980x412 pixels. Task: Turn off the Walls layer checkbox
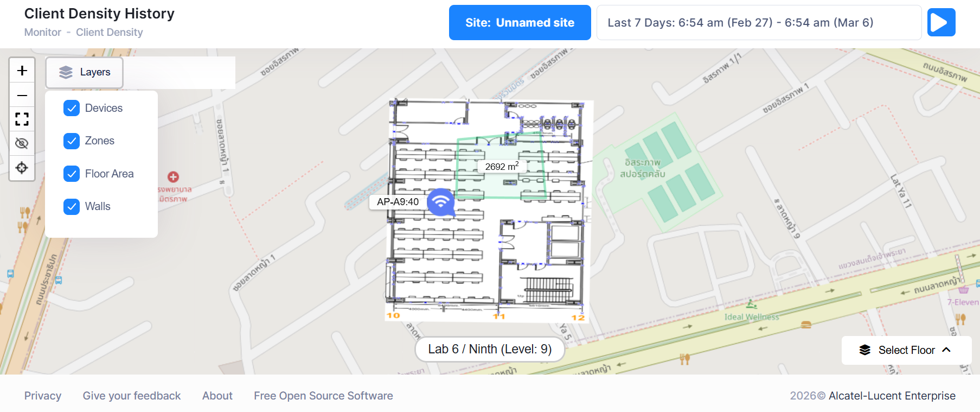click(72, 207)
